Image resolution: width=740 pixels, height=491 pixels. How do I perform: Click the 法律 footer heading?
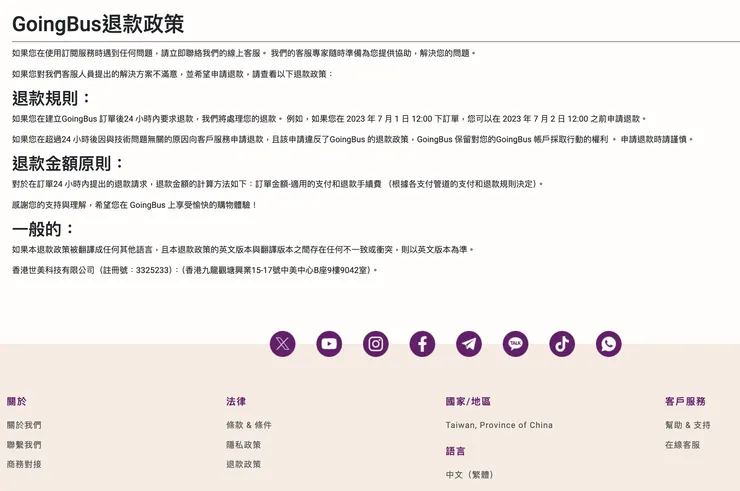pyautogui.click(x=236, y=401)
